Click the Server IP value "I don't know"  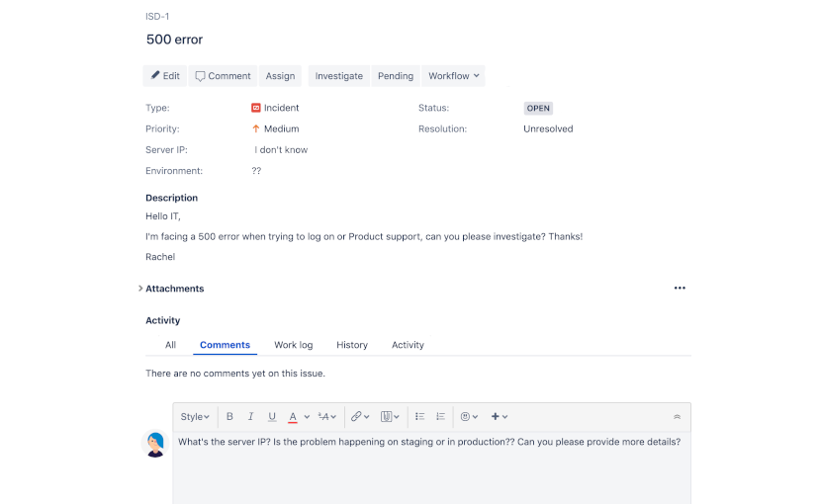[x=281, y=150]
